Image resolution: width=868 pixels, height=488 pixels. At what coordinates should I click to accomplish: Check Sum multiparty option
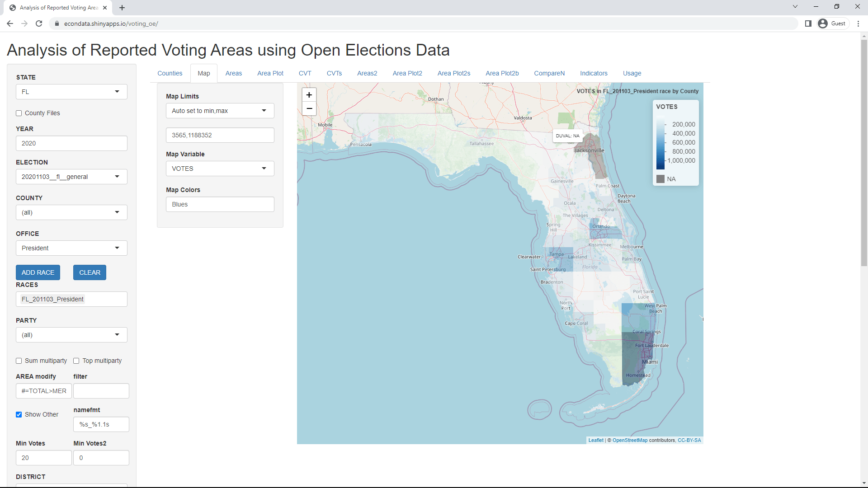pos(19,361)
